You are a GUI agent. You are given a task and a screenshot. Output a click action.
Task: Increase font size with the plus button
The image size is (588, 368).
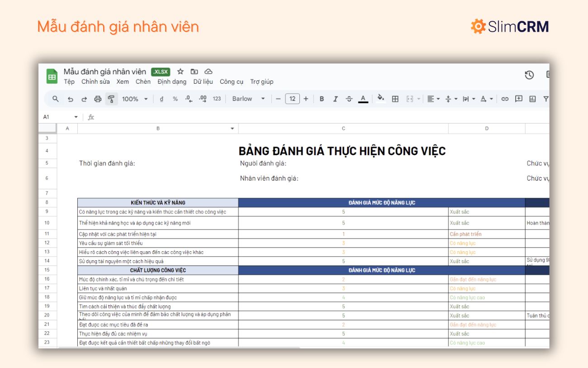pos(306,98)
